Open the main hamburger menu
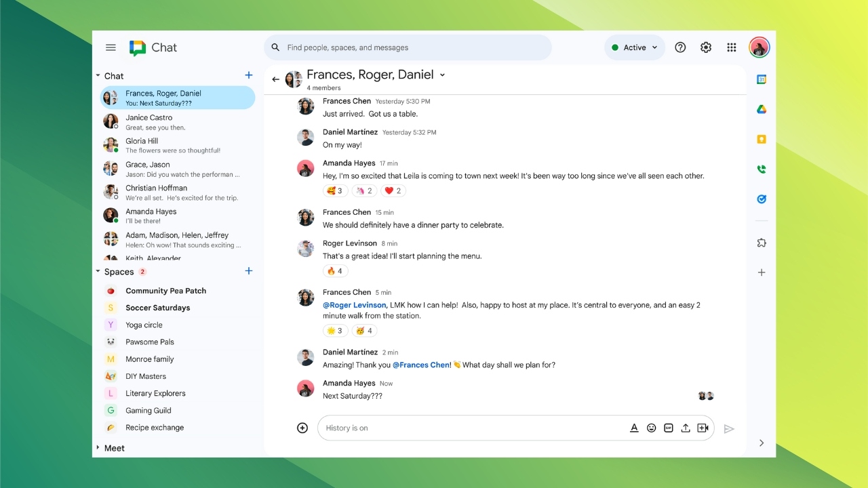Image resolution: width=868 pixels, height=488 pixels. tap(111, 47)
